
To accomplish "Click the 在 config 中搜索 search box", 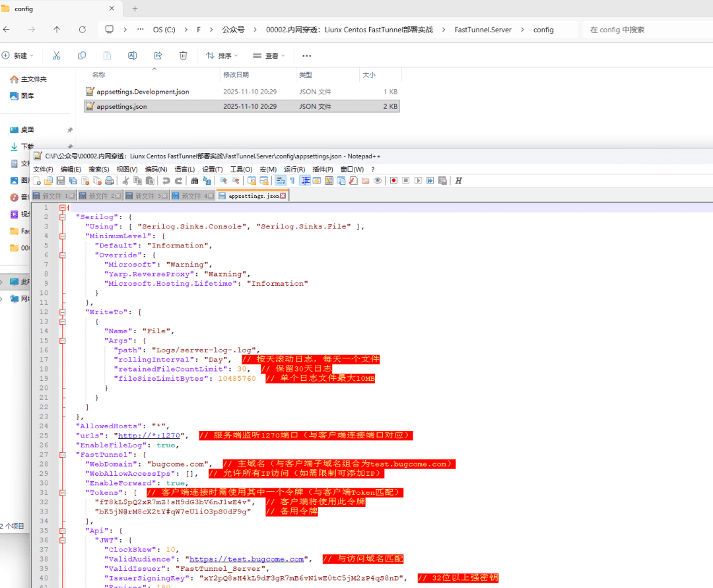I will click(644, 30).
